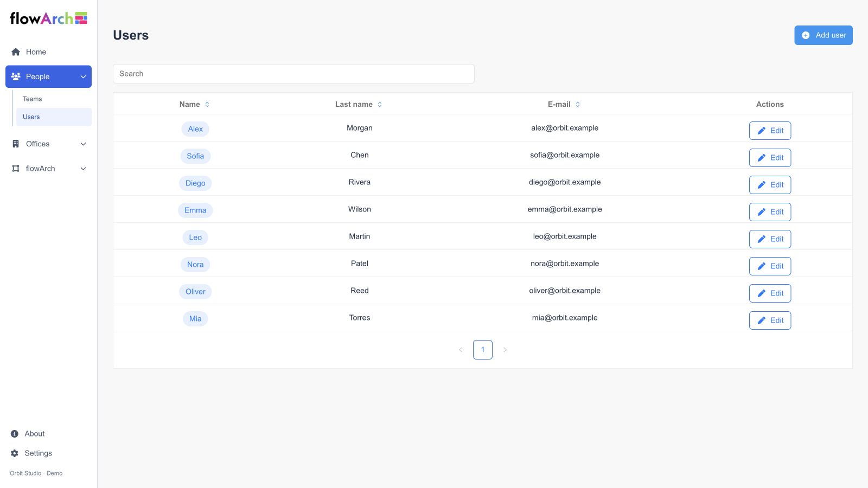Click pencil icon in Alex's row
The image size is (868, 488).
pyautogui.click(x=762, y=131)
